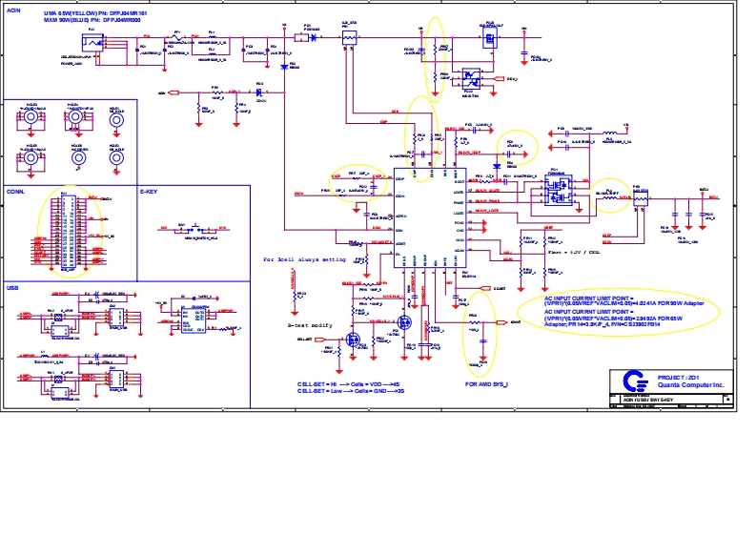Click the CELL-SET MOSFET transistor symbol
The width and height of the screenshot is (756, 535).
point(352,340)
